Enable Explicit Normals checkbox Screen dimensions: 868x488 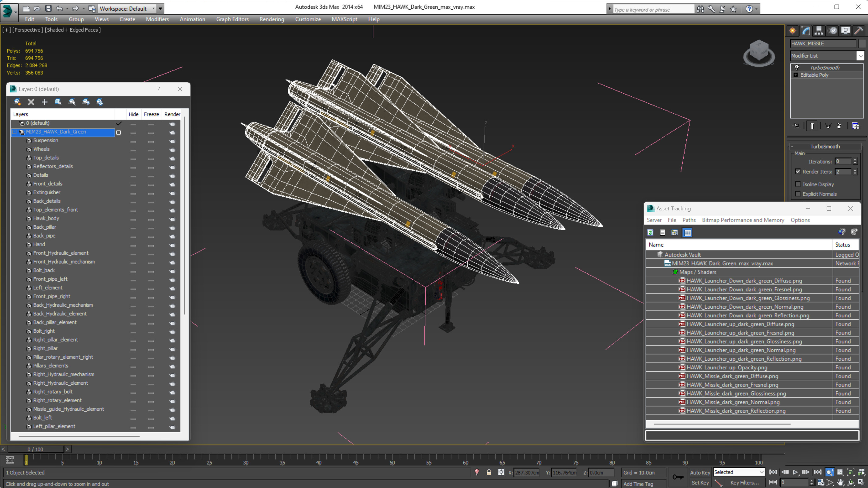[798, 194]
